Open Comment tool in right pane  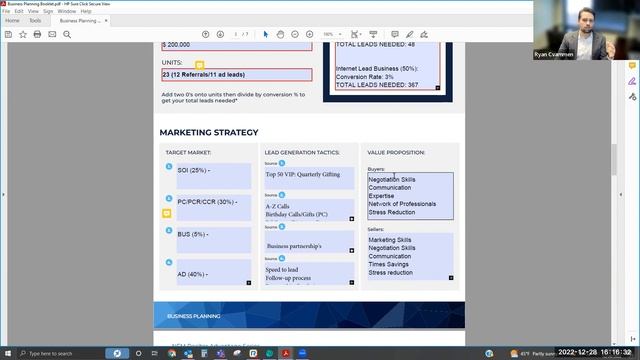click(632, 66)
